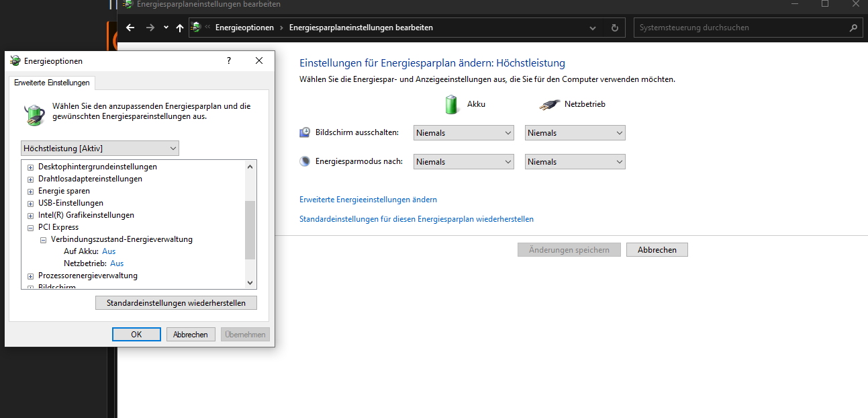Select Drahtlosadaptereinstellungen tree label

90,179
